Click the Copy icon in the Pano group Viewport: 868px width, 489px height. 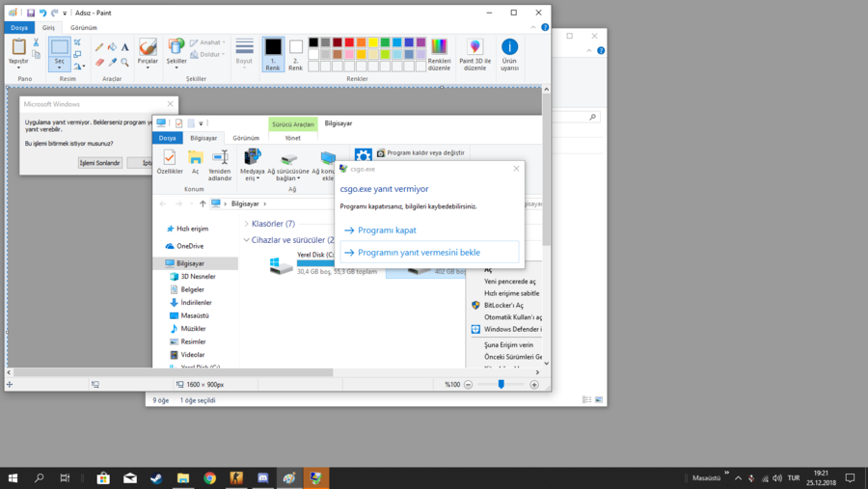36,54
